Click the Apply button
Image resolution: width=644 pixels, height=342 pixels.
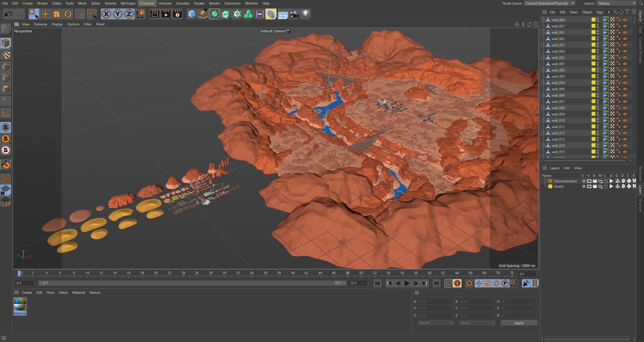[x=519, y=323]
